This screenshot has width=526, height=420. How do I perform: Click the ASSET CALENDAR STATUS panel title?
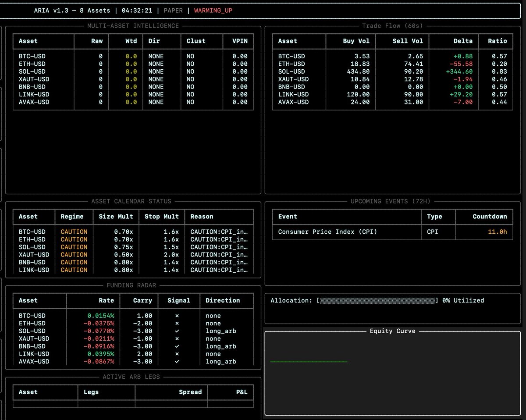[x=131, y=201]
